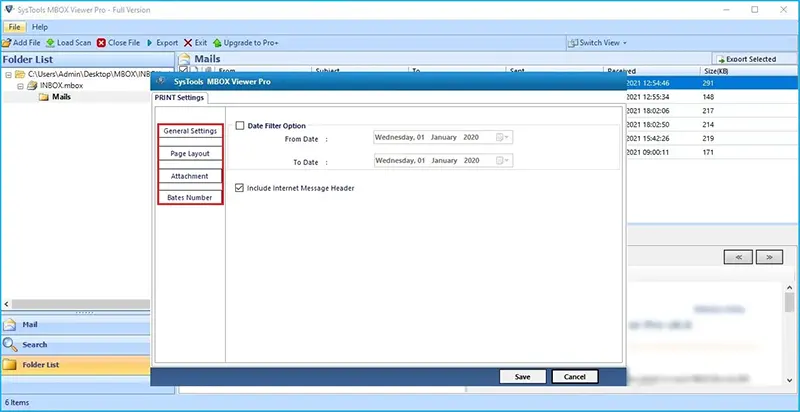Click the Exit X icon in toolbar

188,43
